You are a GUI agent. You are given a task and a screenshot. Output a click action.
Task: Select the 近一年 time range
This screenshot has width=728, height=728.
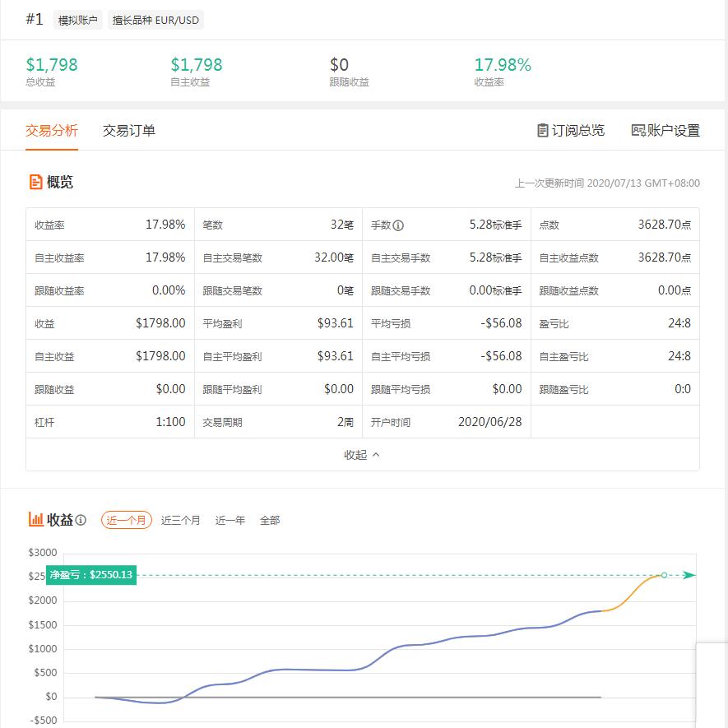click(230, 520)
